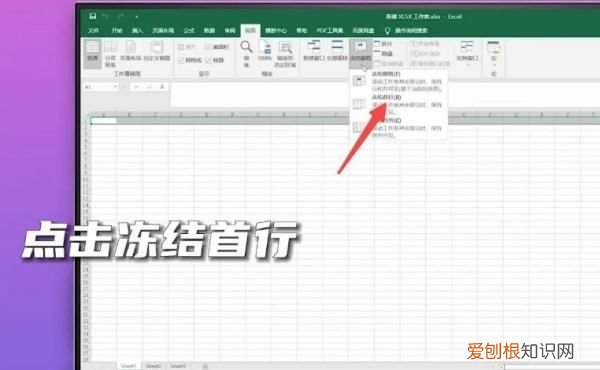Redo via quick access toolbar arrow
Screen dimensions: 600x370
point(121,16)
